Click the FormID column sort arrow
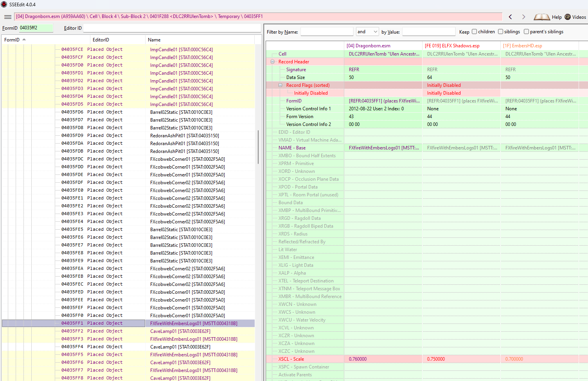Viewport: 588px width, 381px height. (x=24, y=40)
